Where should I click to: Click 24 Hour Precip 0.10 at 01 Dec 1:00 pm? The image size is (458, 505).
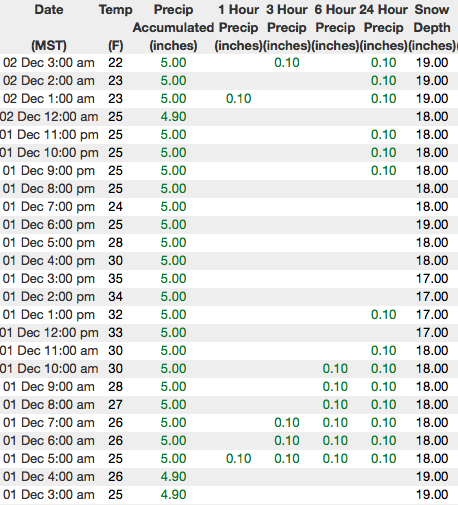point(383,315)
